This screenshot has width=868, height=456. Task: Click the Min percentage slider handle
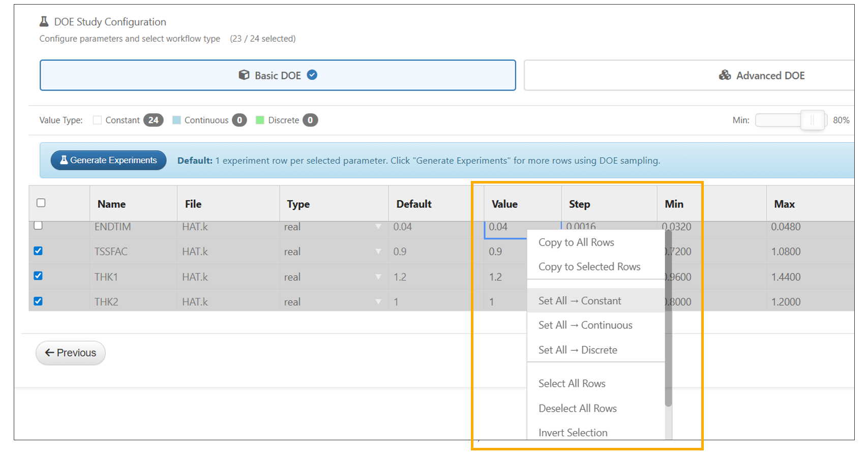click(x=812, y=120)
